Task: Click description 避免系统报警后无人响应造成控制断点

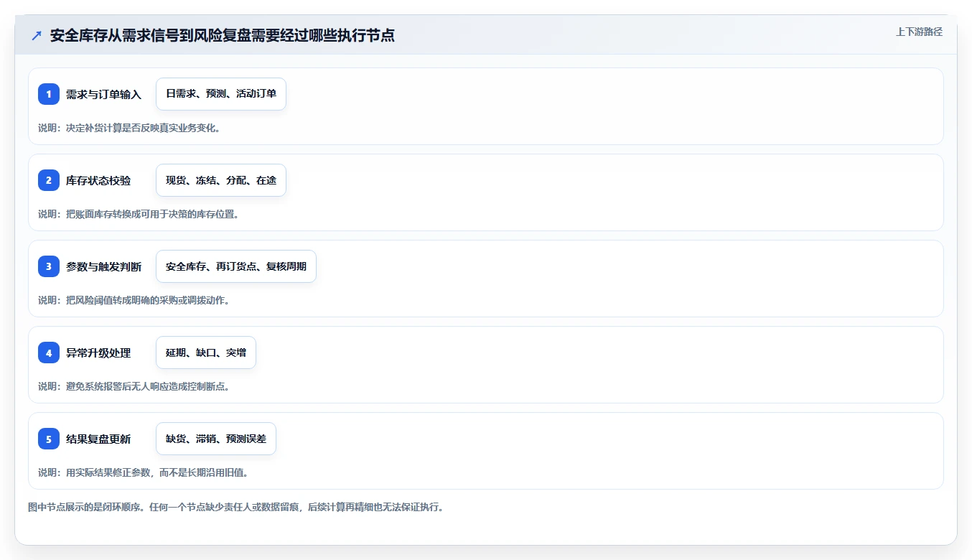Action: [x=134, y=386]
